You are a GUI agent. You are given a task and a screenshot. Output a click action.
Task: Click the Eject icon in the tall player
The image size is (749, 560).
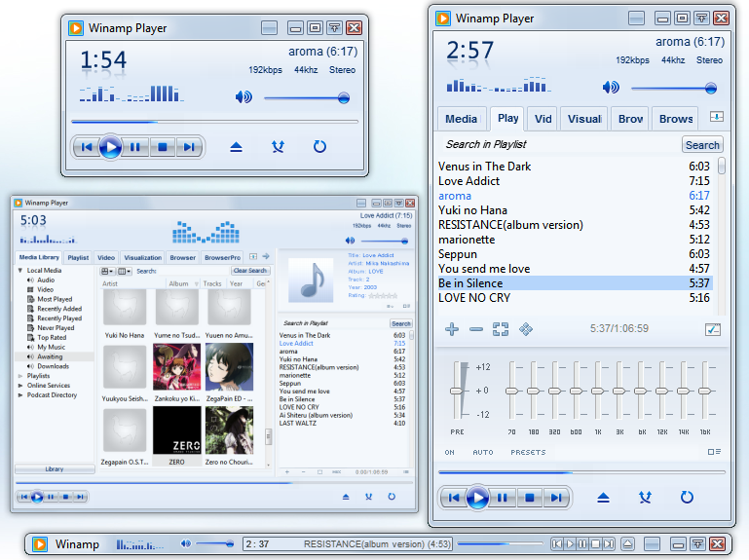coord(603,498)
